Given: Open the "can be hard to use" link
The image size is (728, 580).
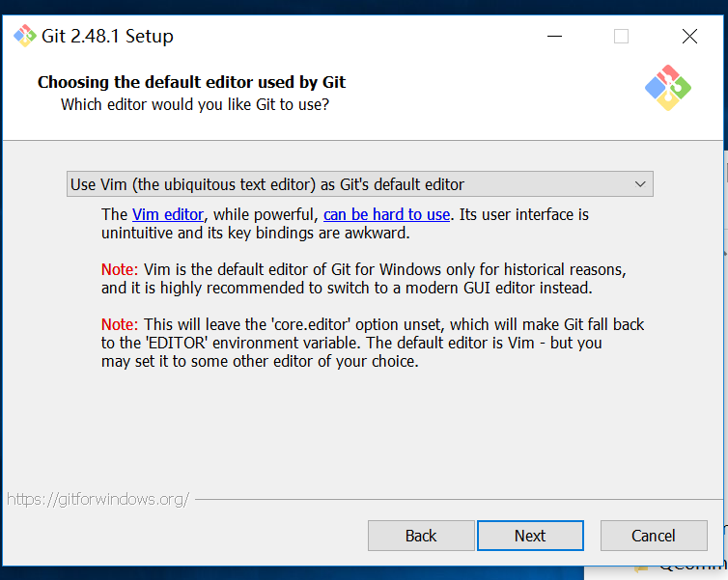Looking at the screenshot, I should pos(386,214).
